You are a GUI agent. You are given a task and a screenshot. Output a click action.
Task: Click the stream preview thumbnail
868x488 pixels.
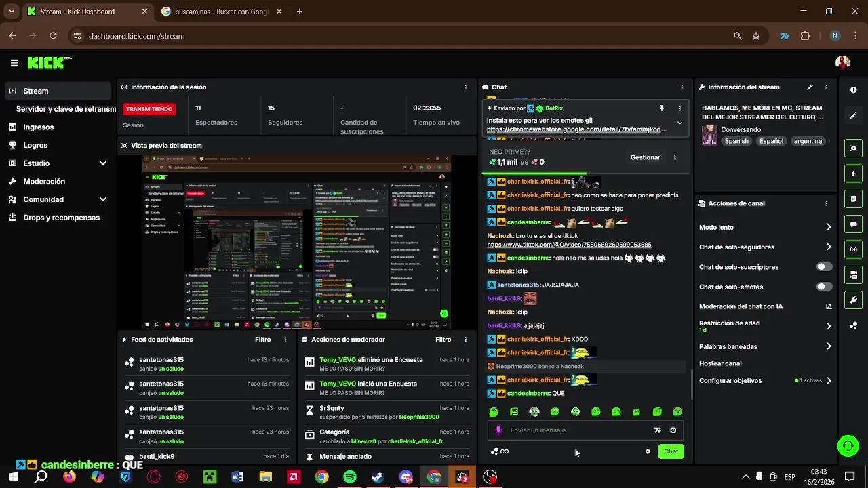[296, 242]
